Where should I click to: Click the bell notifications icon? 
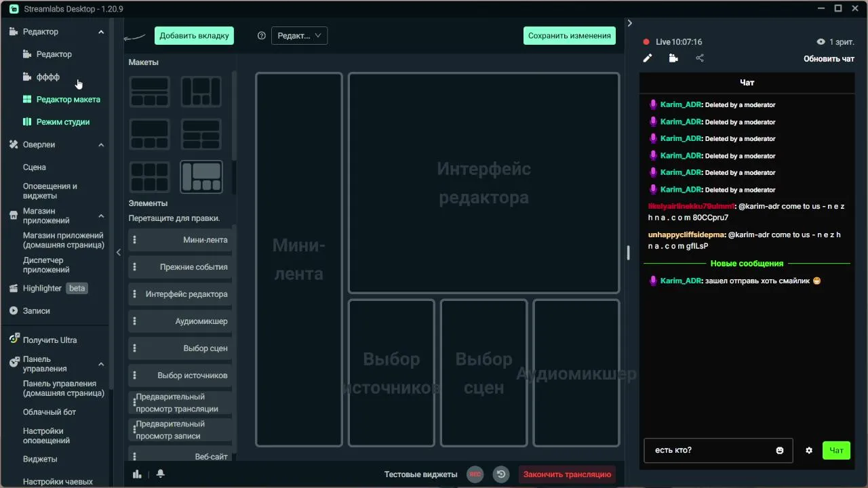161,474
